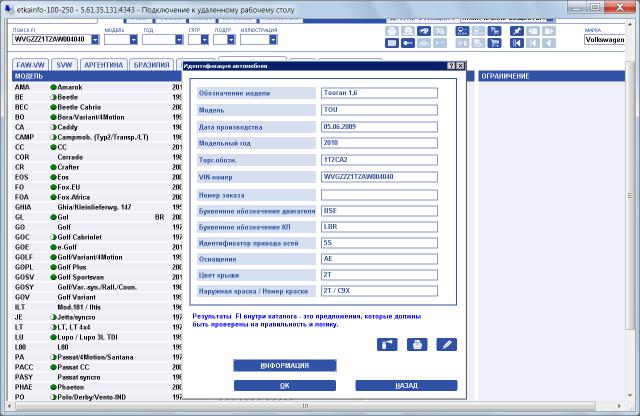This screenshot has height=416, width=640.
Task: Click the 05.06.2009 production date field
Action: click(379, 127)
